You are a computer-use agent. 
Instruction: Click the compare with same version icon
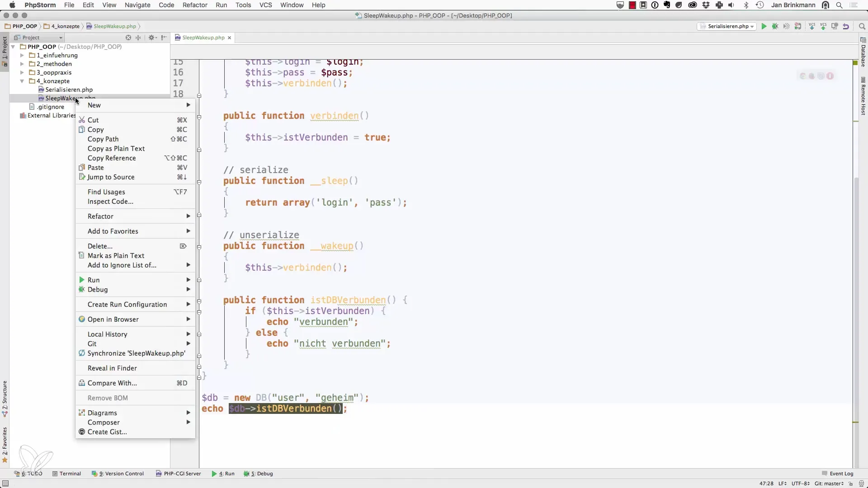(x=835, y=26)
